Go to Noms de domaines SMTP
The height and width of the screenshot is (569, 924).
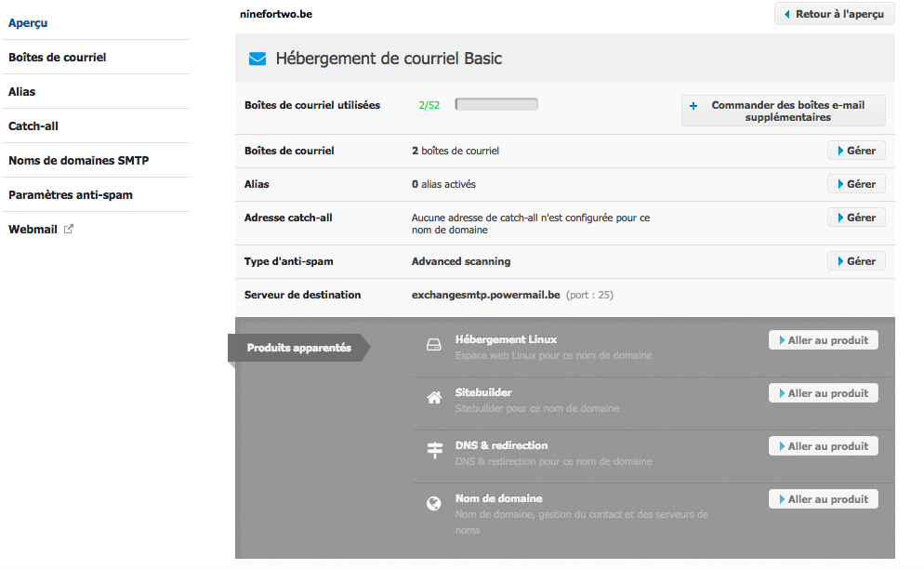pyautogui.click(x=79, y=160)
